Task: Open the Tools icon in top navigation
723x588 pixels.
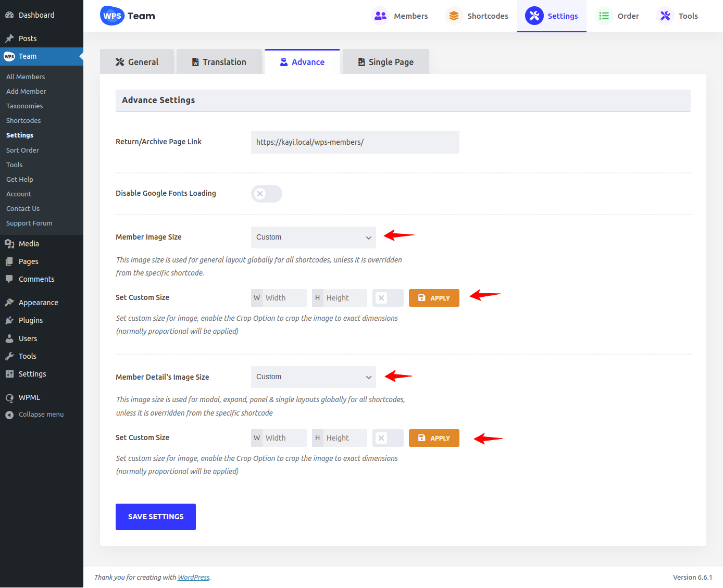Action: (x=665, y=16)
